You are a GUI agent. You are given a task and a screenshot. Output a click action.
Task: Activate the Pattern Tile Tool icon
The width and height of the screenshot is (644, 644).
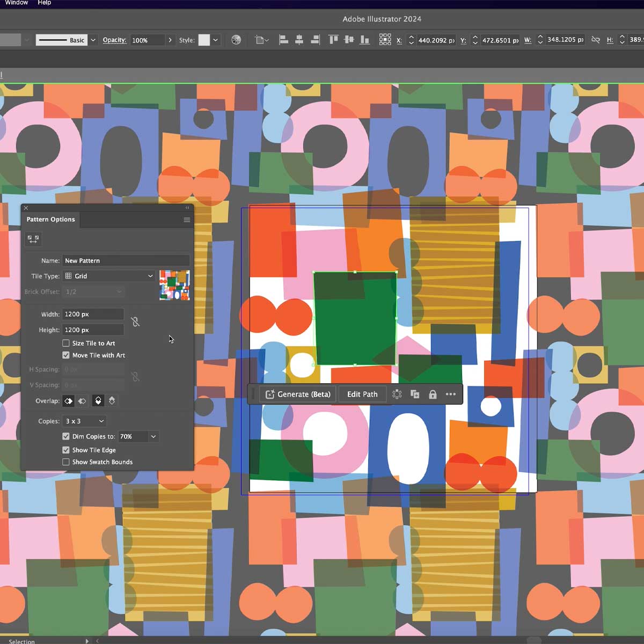33,239
